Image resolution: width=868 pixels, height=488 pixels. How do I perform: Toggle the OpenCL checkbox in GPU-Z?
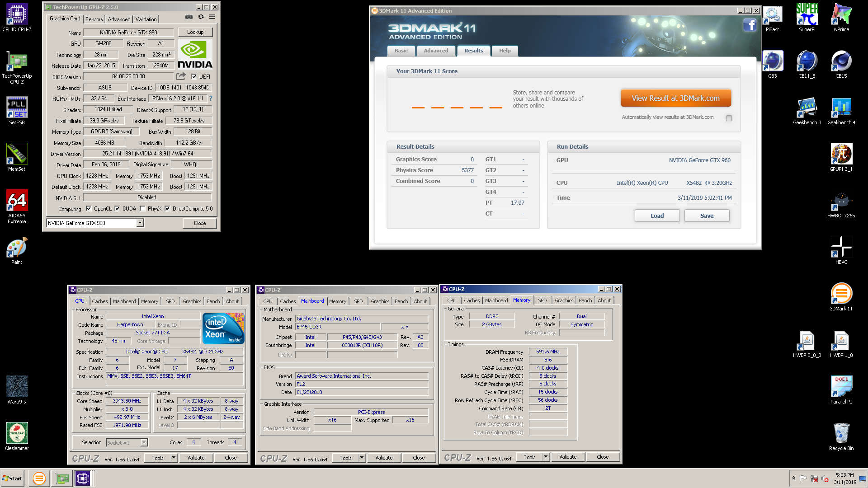89,208
